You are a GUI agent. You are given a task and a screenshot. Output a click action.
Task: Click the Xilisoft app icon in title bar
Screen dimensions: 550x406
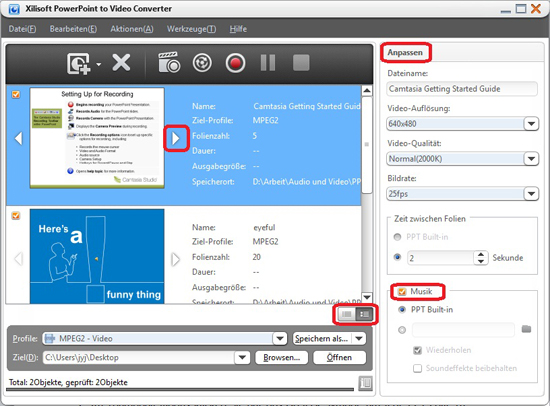14,9
